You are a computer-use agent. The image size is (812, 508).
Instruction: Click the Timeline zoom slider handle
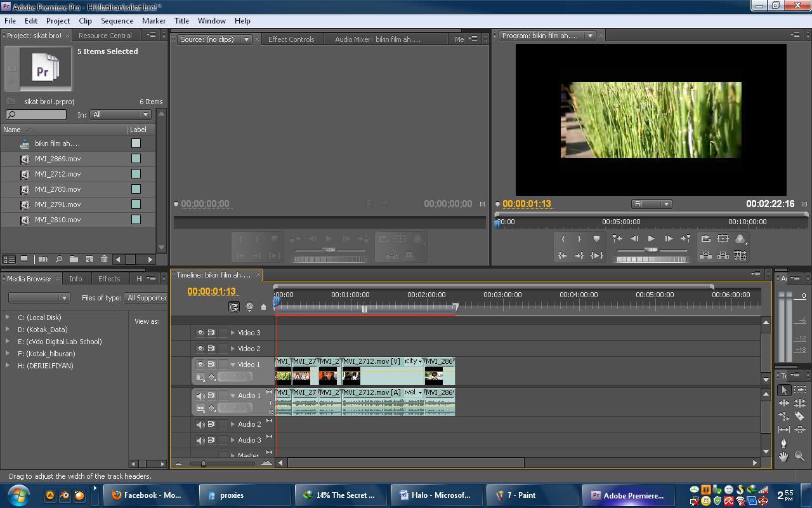pos(203,464)
